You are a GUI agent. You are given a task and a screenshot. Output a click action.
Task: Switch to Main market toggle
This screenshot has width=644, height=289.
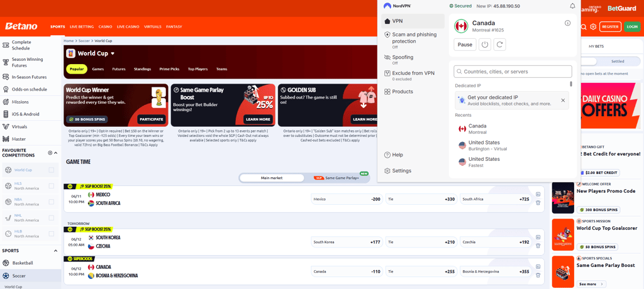(272, 178)
